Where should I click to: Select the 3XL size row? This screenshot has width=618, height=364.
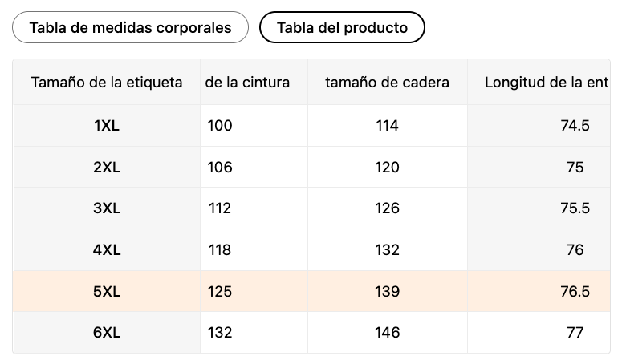pos(107,208)
